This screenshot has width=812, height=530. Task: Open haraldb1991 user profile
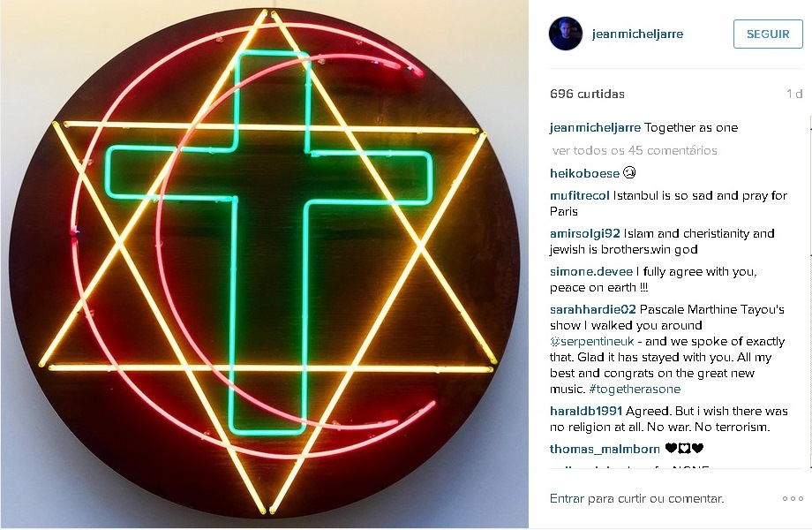click(586, 411)
